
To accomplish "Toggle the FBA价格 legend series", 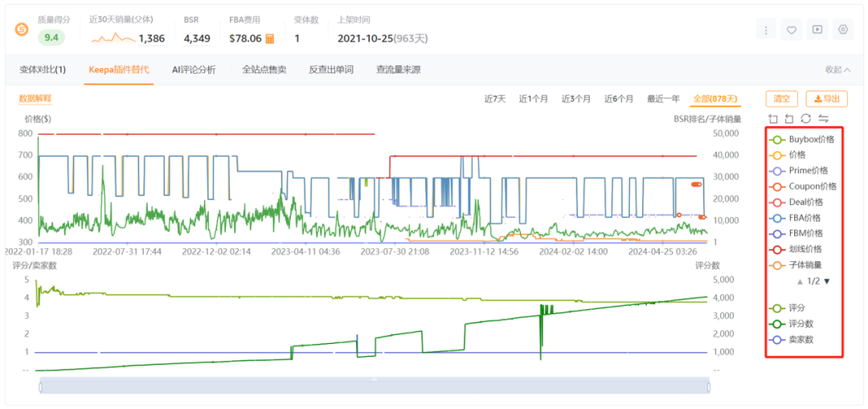I will point(796,218).
